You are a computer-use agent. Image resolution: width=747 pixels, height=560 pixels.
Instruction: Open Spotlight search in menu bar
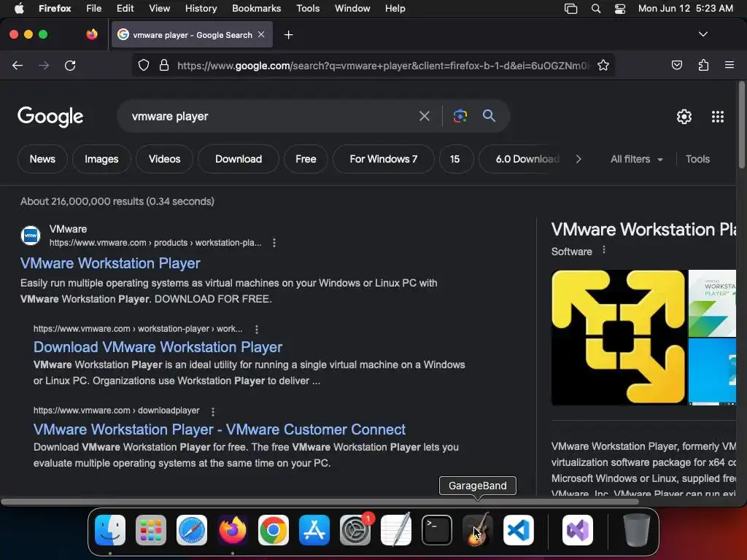click(595, 9)
